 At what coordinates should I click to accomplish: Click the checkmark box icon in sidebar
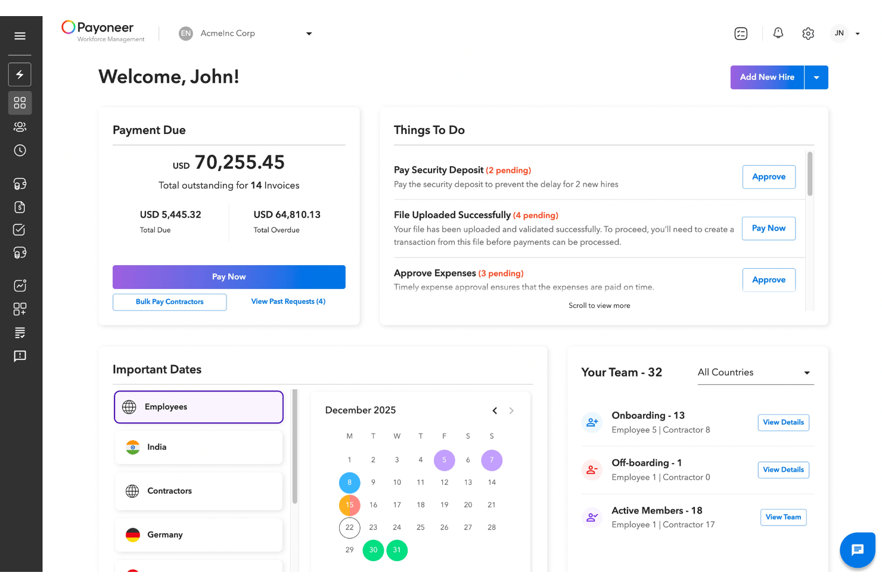tap(20, 229)
